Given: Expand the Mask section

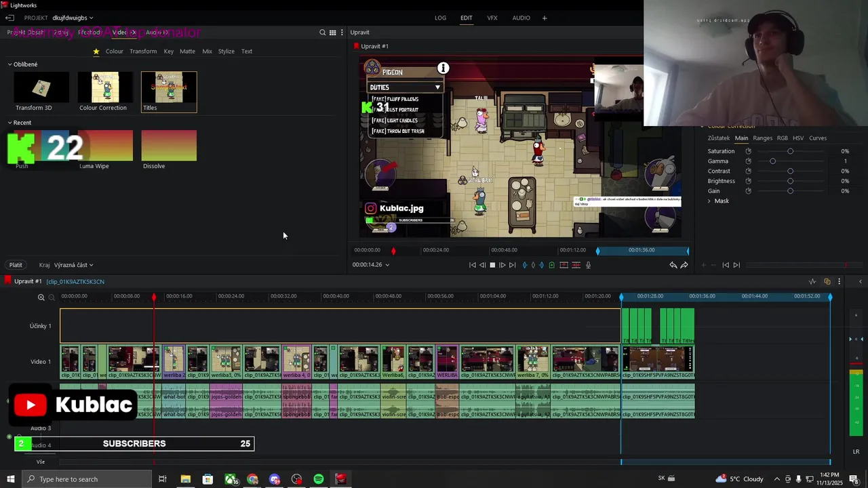Looking at the screenshot, I should (x=709, y=201).
